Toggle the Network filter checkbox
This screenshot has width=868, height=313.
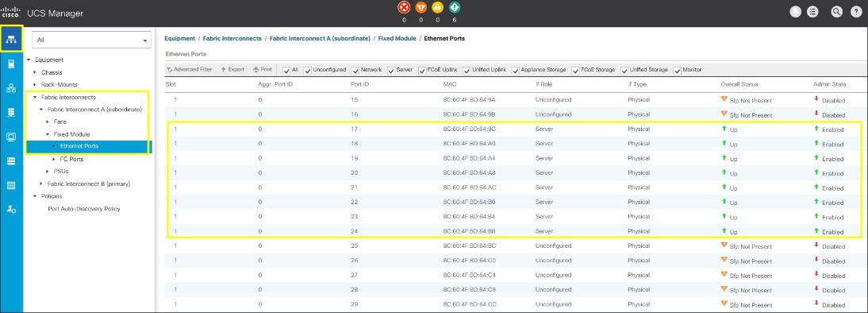click(x=355, y=71)
